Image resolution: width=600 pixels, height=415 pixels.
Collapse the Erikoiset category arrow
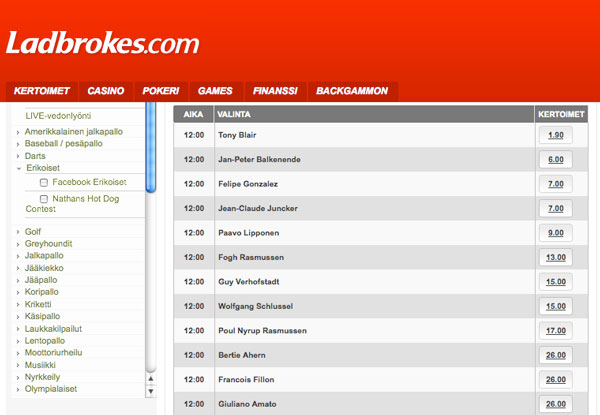[x=19, y=168]
